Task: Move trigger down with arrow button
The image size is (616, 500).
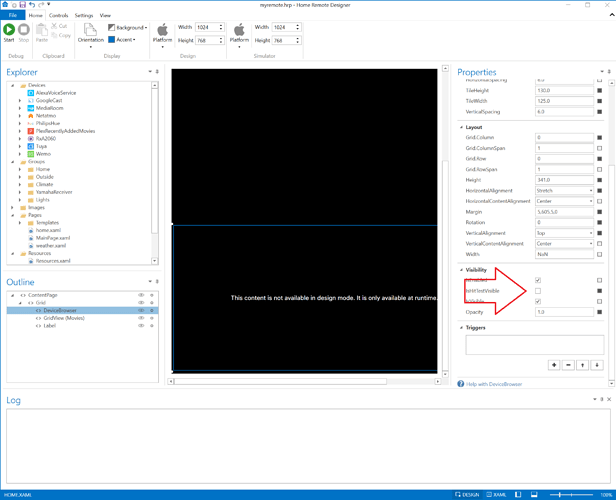Action: (597, 365)
